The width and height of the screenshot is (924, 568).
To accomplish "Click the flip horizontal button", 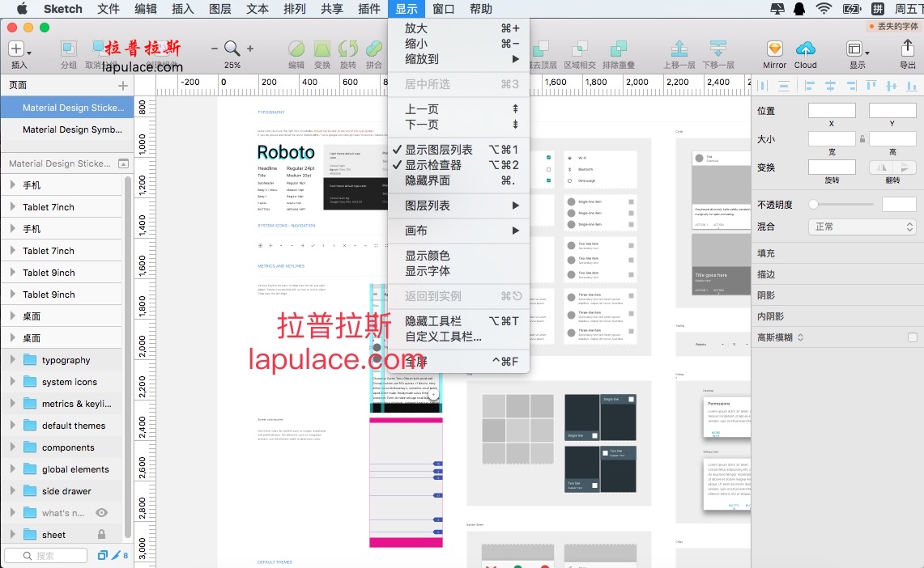I will coord(882,167).
